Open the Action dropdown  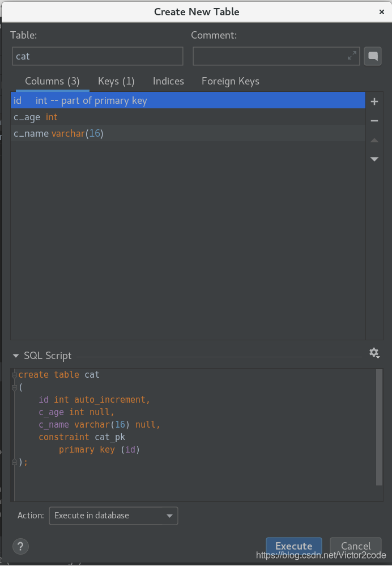pos(113,516)
